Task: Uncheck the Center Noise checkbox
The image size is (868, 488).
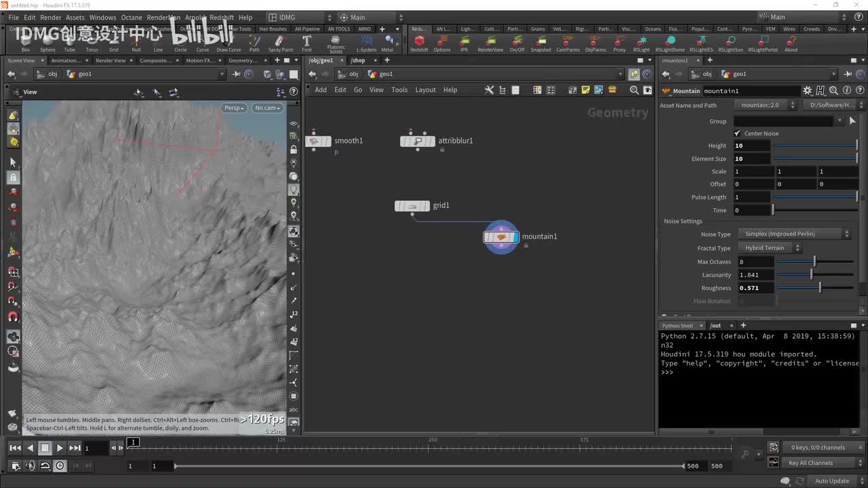Action: tap(737, 134)
